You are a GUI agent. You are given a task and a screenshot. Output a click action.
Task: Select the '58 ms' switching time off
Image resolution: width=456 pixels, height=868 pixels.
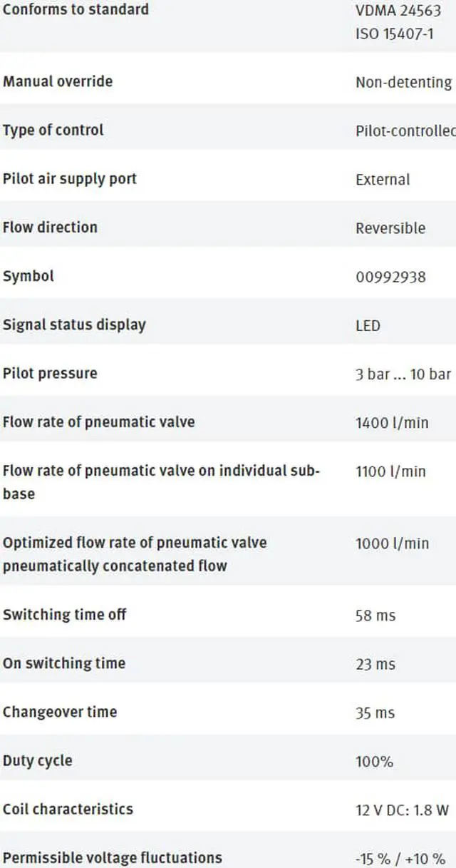click(375, 616)
